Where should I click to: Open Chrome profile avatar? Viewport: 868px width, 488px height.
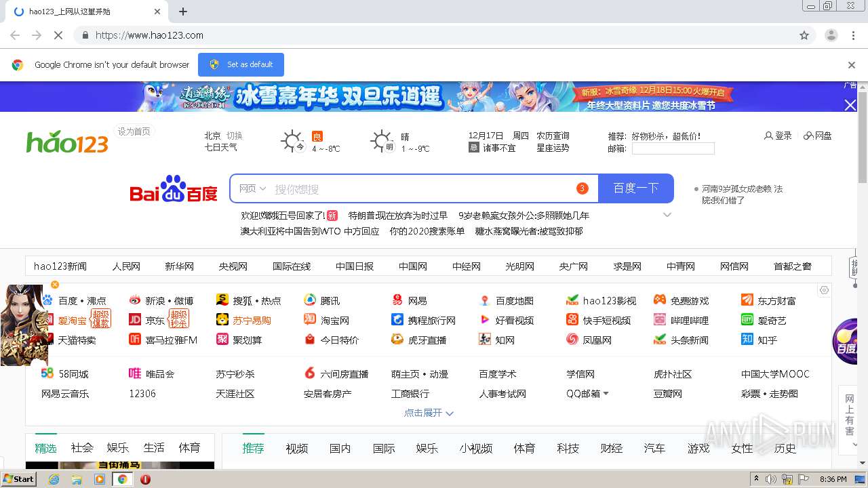[831, 35]
